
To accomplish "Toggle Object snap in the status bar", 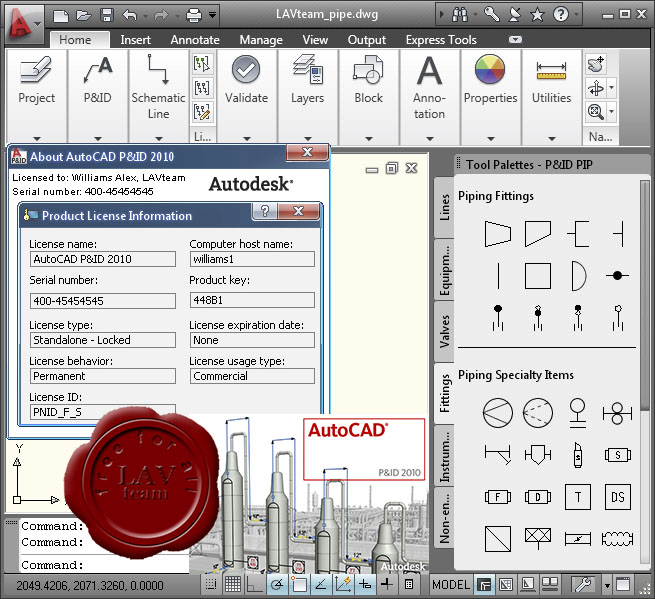I will click(x=299, y=584).
